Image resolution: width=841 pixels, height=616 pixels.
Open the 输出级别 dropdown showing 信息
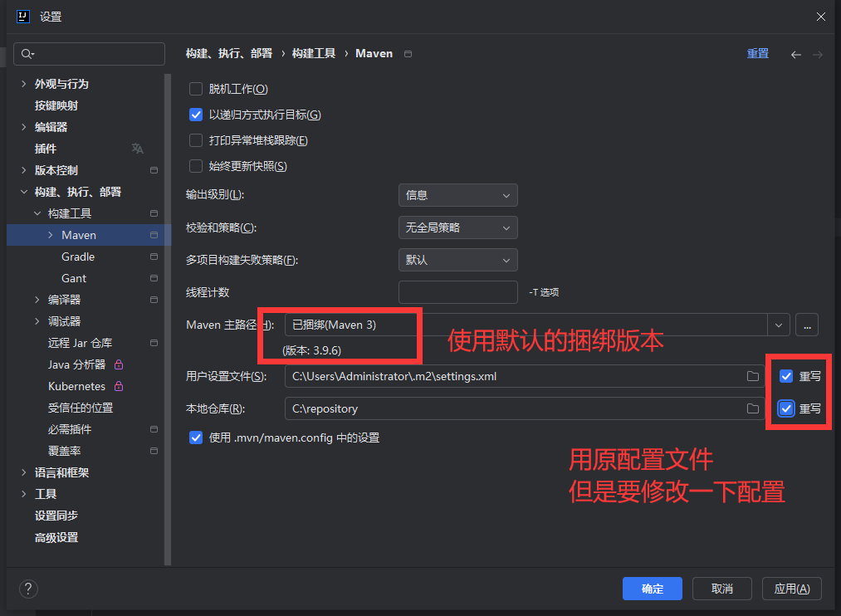click(x=457, y=195)
